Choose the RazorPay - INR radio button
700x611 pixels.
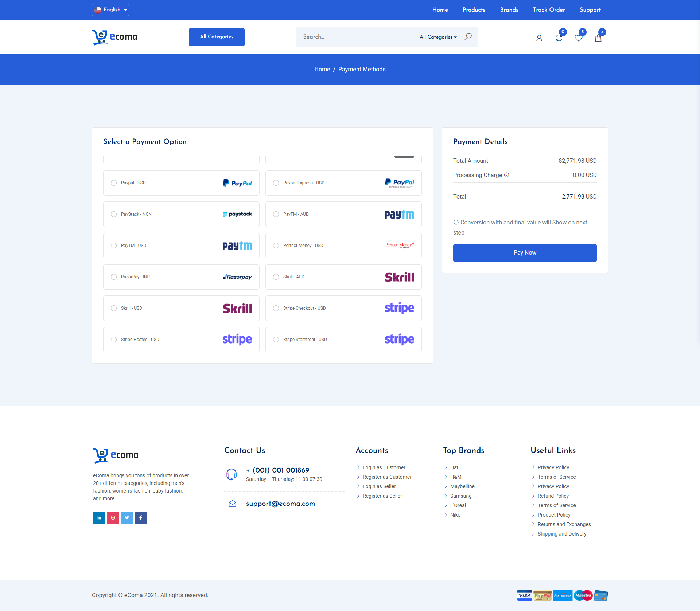coord(114,277)
